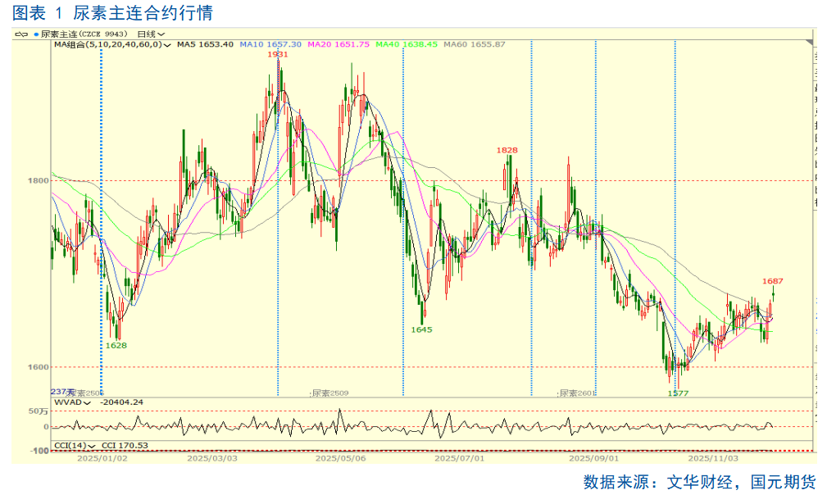
Task: Click the 237天 day-count label
Action: [62, 392]
